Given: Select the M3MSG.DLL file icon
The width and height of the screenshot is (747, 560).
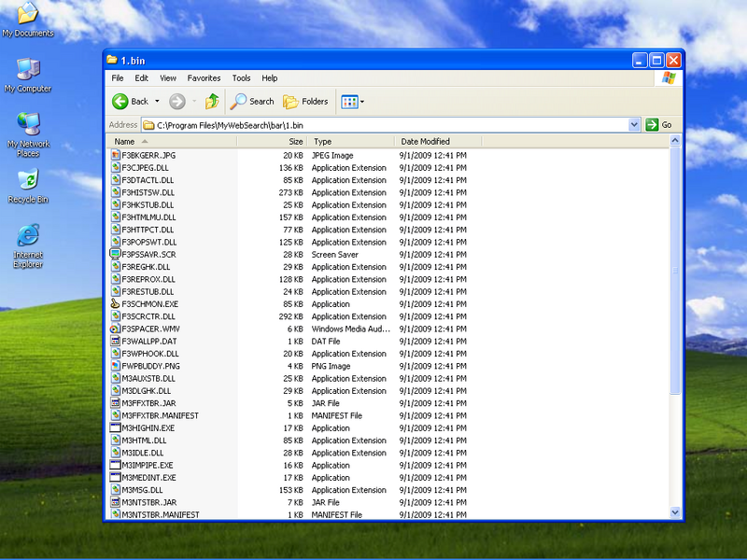Looking at the screenshot, I should [115, 489].
